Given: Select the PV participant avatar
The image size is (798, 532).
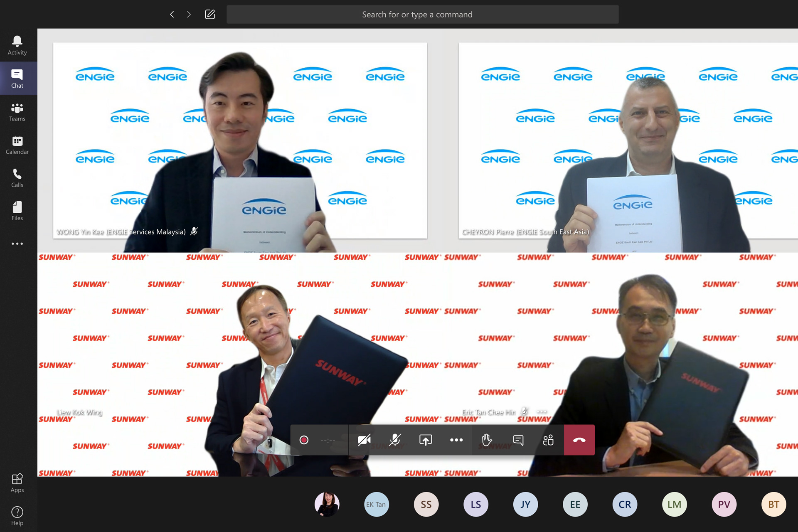Looking at the screenshot, I should click(724, 504).
